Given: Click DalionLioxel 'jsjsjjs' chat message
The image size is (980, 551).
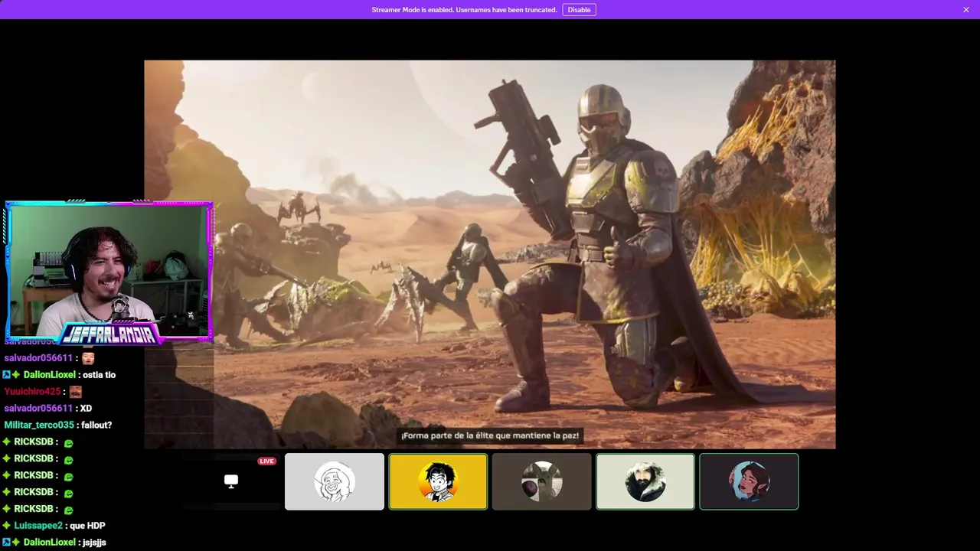Looking at the screenshot, I should tap(54, 543).
